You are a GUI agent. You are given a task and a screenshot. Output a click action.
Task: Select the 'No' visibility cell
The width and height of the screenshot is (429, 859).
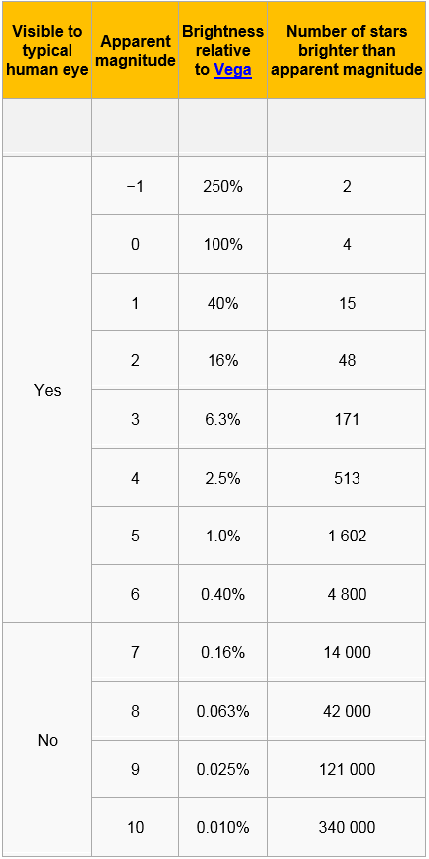(47, 740)
